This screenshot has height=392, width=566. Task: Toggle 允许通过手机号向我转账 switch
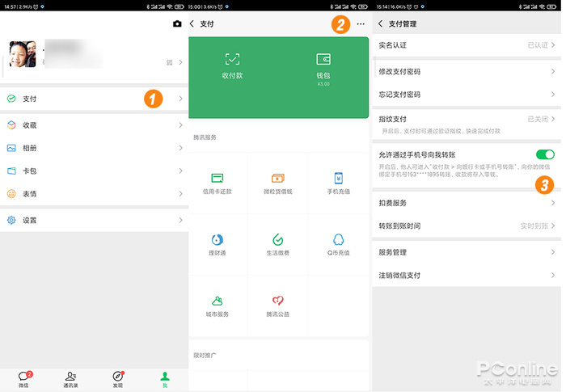point(545,154)
